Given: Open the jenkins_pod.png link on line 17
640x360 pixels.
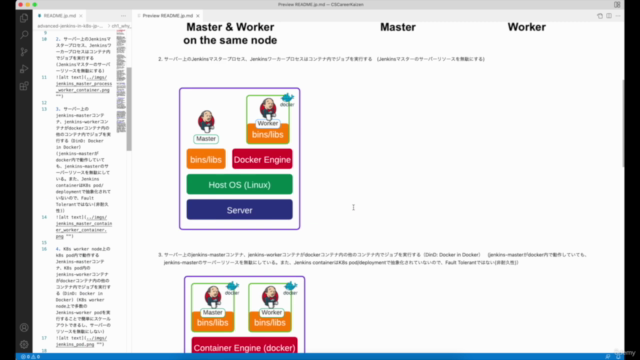Looking at the screenshot, I should tap(81, 341).
